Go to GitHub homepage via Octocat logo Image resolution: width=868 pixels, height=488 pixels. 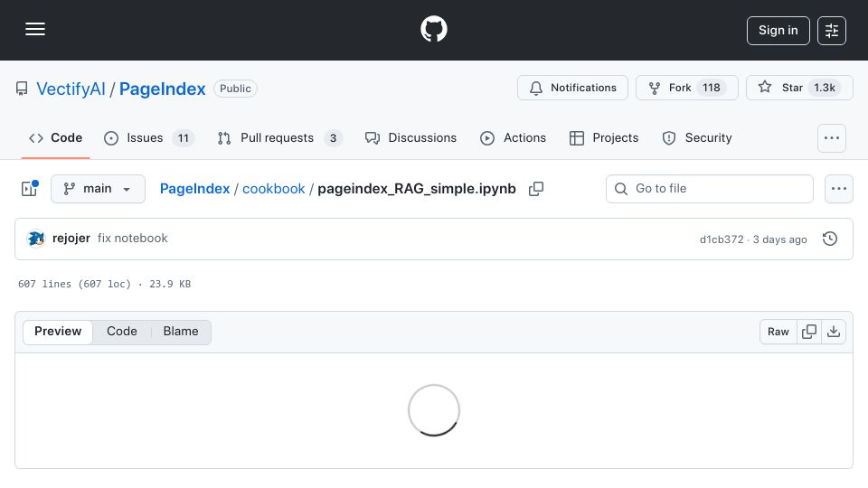pyautogui.click(x=434, y=29)
